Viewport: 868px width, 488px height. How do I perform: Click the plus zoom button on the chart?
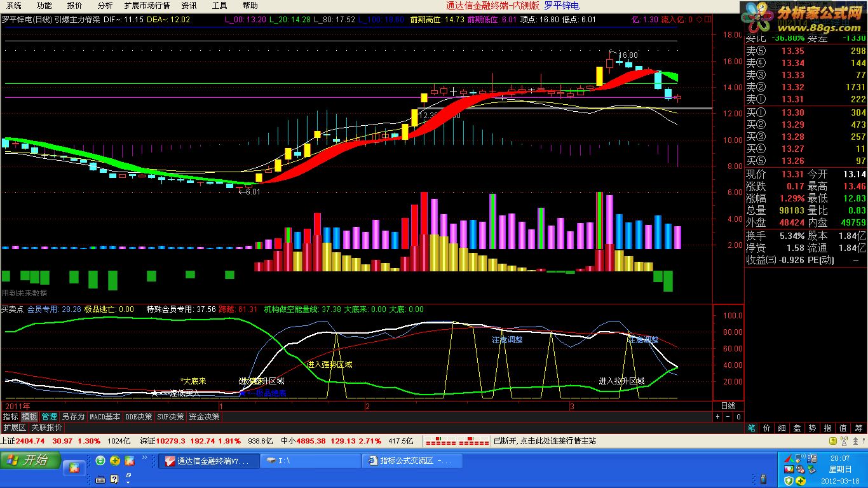pos(718,417)
